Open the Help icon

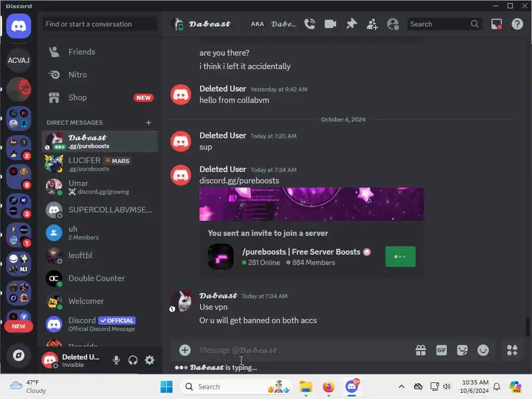[517, 24]
